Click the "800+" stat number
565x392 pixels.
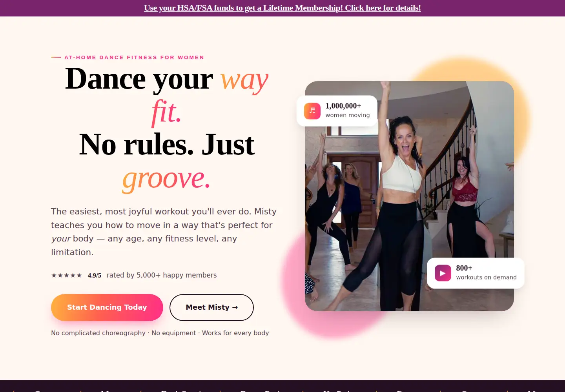click(x=464, y=268)
